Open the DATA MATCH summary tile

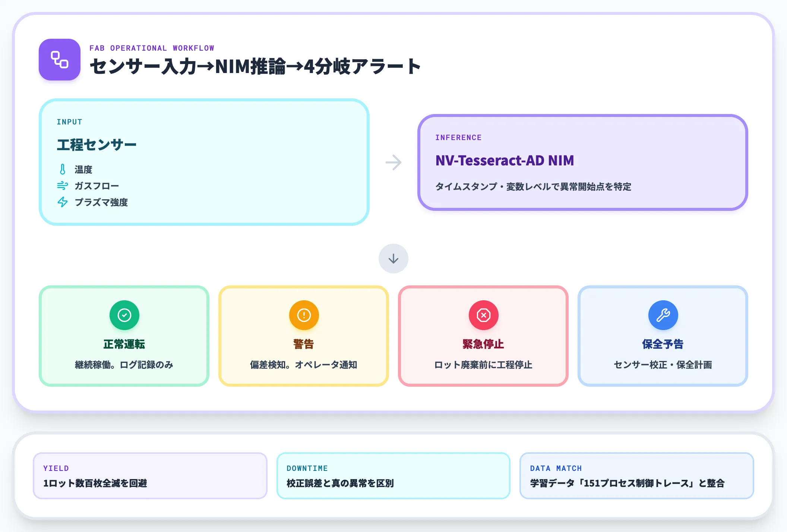pos(637,476)
